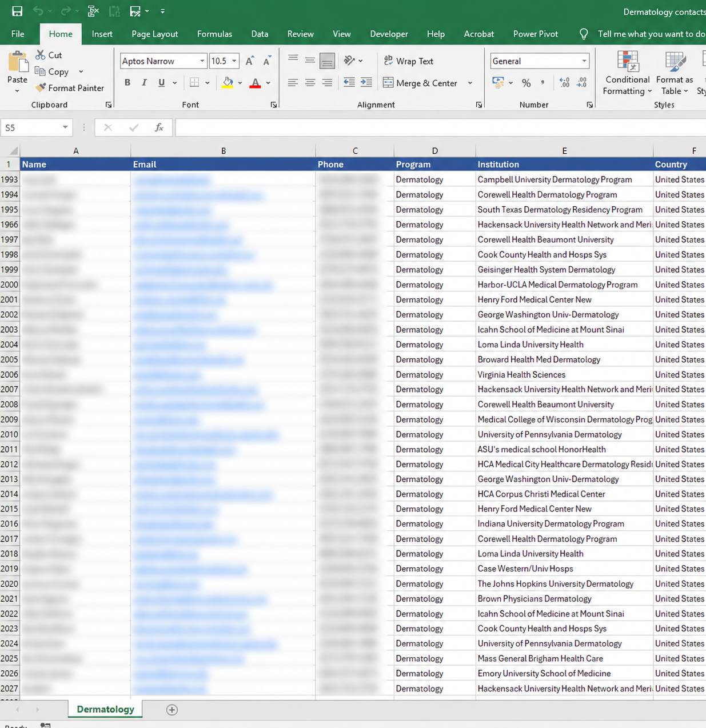Screen dimensions: 706x728
Task: Click the formula bar input area
Action: click(440, 127)
